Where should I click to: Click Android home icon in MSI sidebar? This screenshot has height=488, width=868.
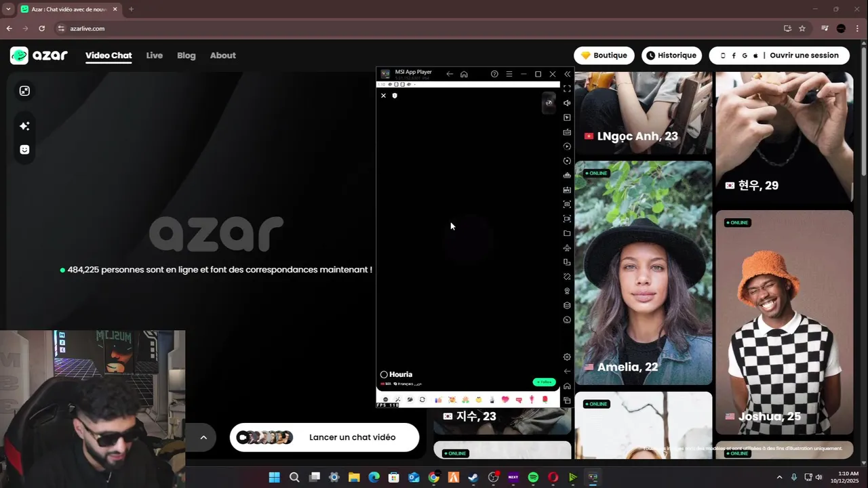[568, 386]
